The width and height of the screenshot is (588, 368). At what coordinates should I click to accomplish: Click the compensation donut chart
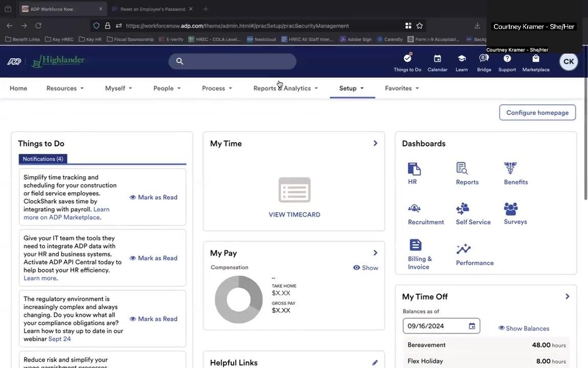(238, 300)
